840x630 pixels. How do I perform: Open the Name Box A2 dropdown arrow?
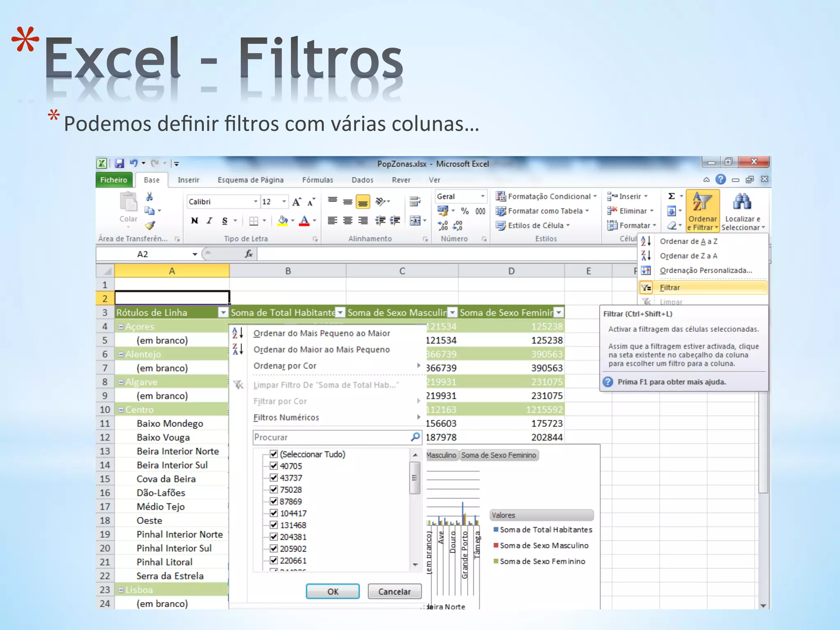(x=195, y=254)
